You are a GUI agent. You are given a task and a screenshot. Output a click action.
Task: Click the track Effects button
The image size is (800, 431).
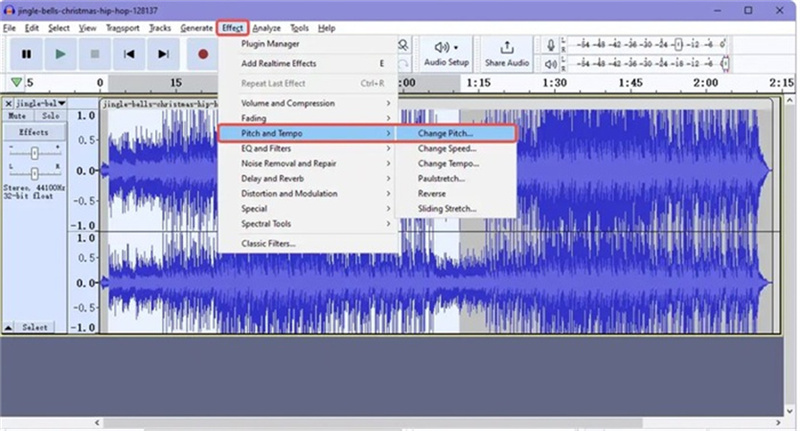pyautogui.click(x=33, y=132)
